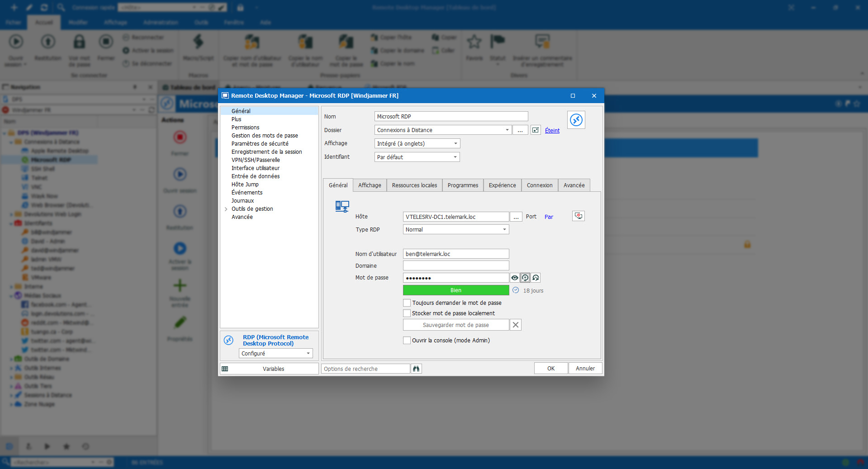Image resolution: width=868 pixels, height=469 pixels.
Task: Click the OK button
Action: (551, 369)
